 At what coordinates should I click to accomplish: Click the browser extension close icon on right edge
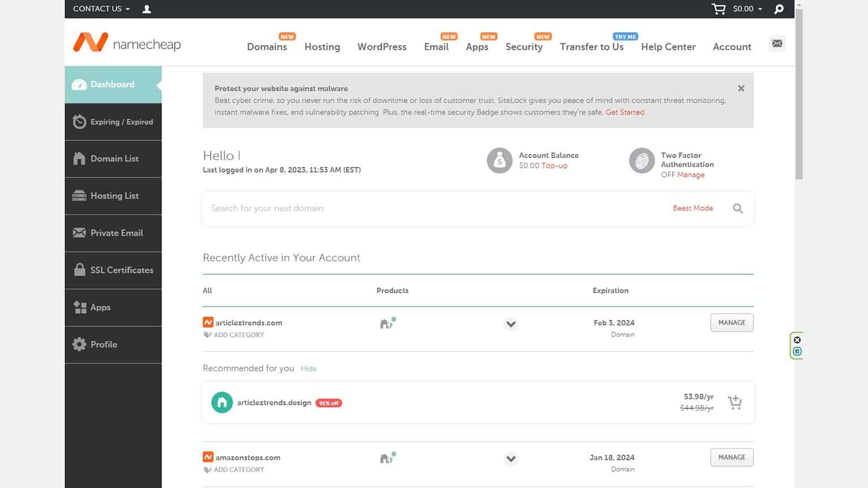797,340
